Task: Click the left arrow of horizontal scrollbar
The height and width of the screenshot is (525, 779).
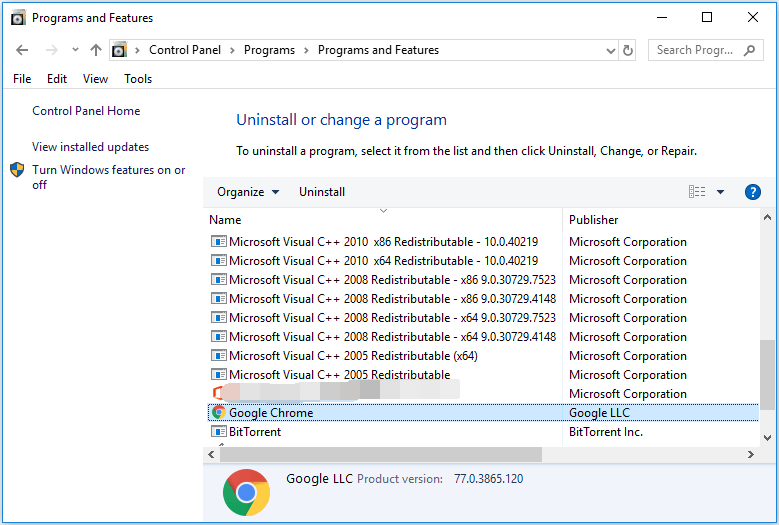Action: pos(212,454)
